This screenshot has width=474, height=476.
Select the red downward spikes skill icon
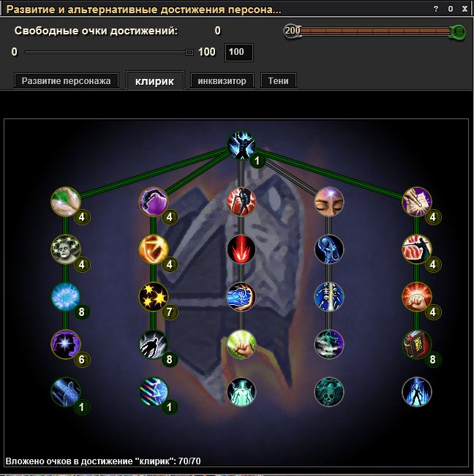241,249
